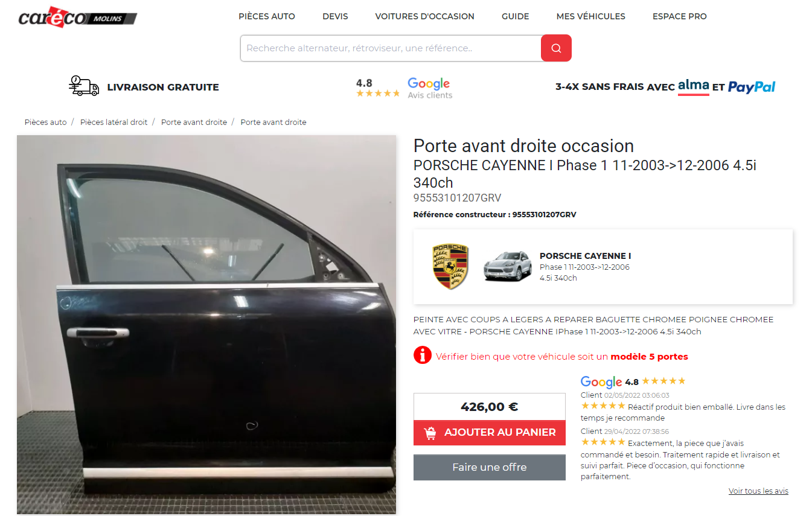
Task: Add the door to cart with Ajouter au panier
Action: tap(490, 433)
